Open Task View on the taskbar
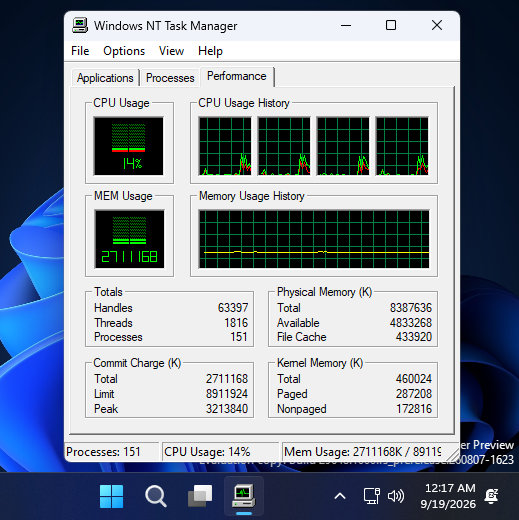 [200, 496]
